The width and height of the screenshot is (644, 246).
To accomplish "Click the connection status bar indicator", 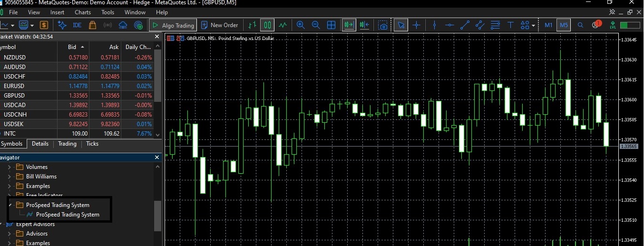I will pos(630,25).
